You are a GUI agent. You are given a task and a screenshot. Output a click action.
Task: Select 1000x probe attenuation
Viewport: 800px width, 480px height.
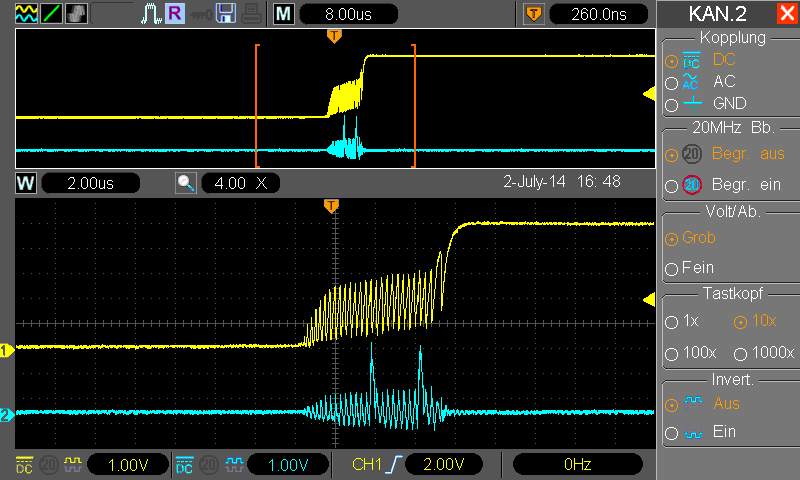[x=740, y=354]
